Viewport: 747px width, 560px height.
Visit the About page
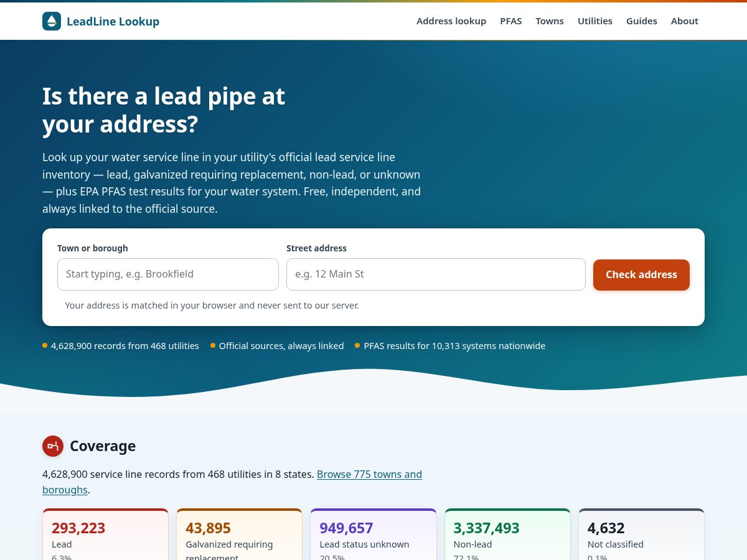(685, 21)
